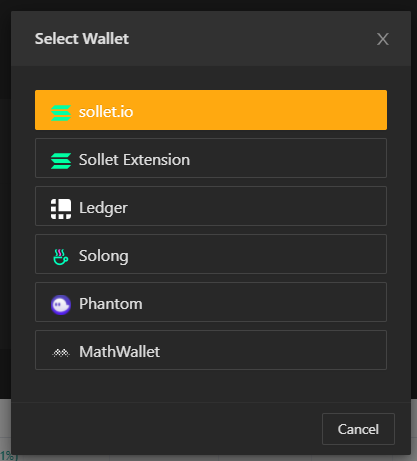The height and width of the screenshot is (461, 417).
Task: Select the MathWallet text entry
Action: point(119,352)
